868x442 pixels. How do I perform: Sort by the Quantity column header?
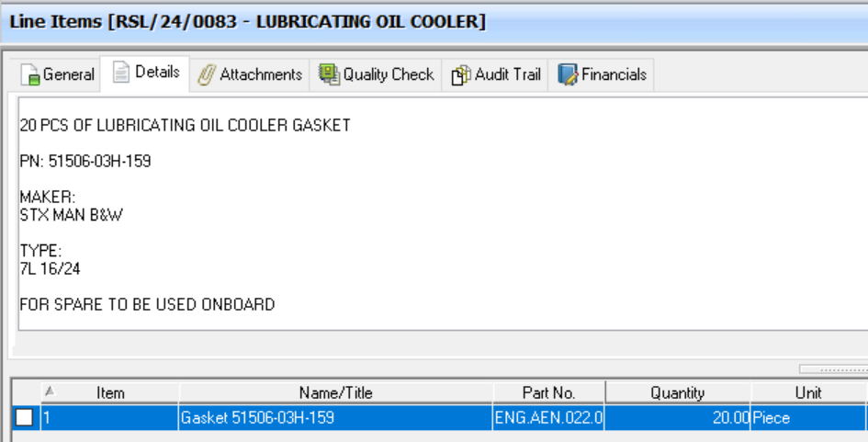tap(677, 392)
